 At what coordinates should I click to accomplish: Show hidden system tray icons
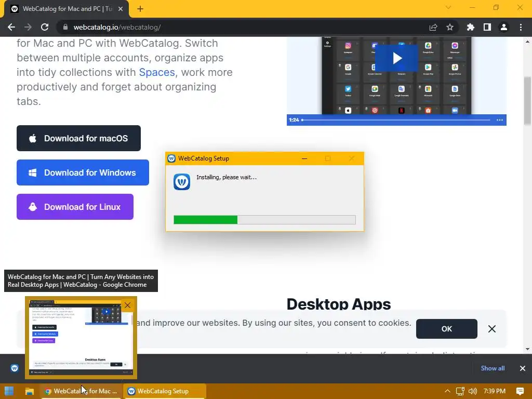447,391
